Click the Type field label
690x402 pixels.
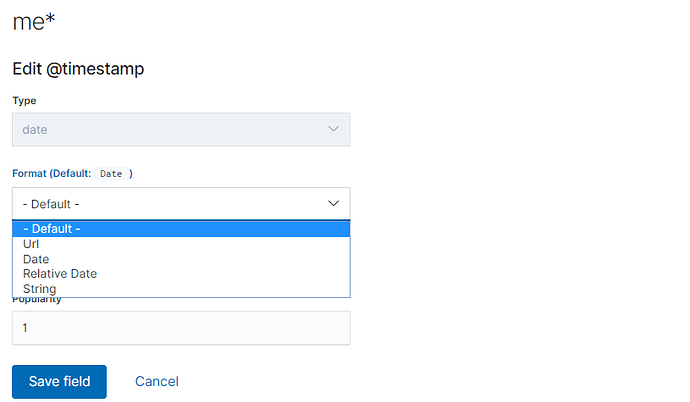(x=24, y=101)
